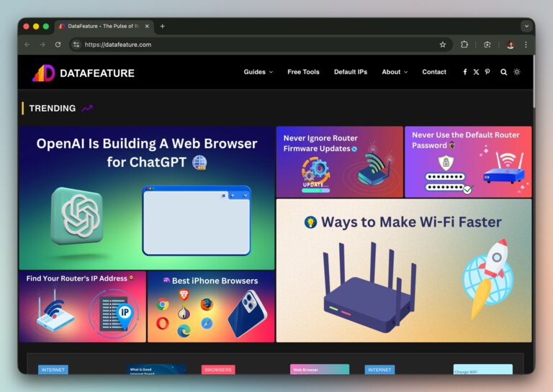Open the OpenAI web browser article

click(x=147, y=198)
